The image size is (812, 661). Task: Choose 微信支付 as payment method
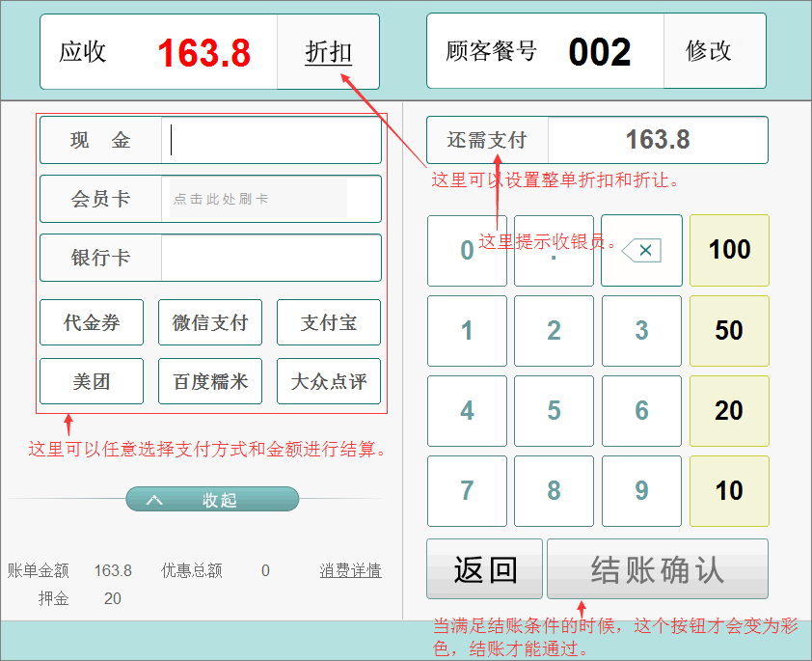[x=210, y=322]
